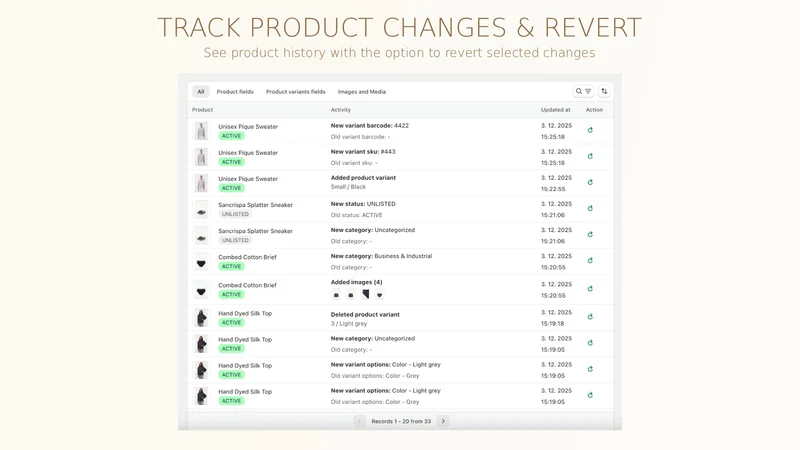Click the Hand Dyed Silk Top thumbnail in deleted variant row

pyautogui.click(x=202, y=318)
